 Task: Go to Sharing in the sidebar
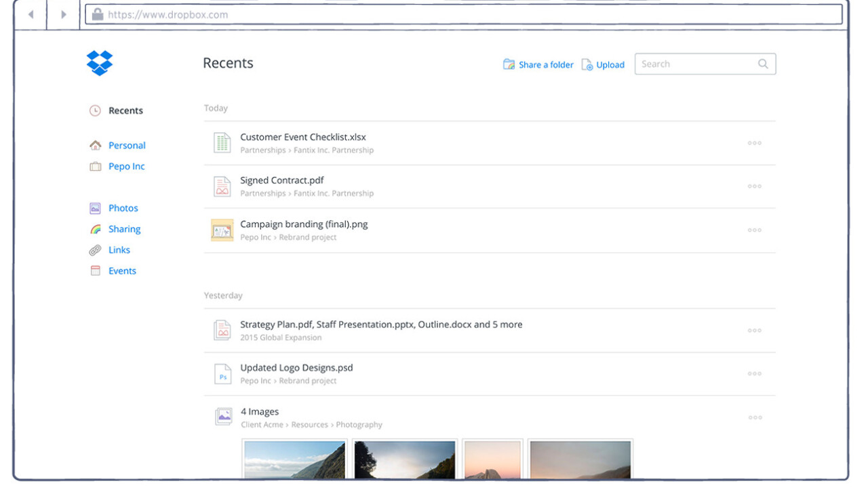tap(124, 229)
